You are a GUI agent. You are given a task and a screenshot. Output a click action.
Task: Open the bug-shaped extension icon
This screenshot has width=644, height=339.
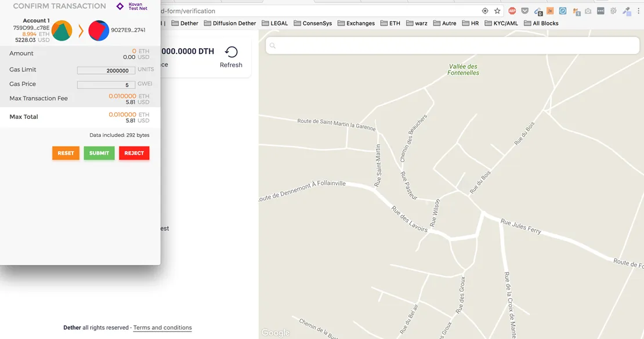613,11
